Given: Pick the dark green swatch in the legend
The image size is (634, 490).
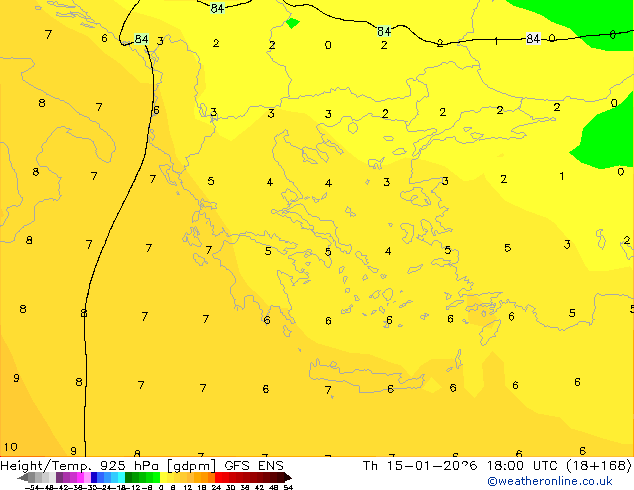Looking at the screenshot, I should (x=129, y=478).
